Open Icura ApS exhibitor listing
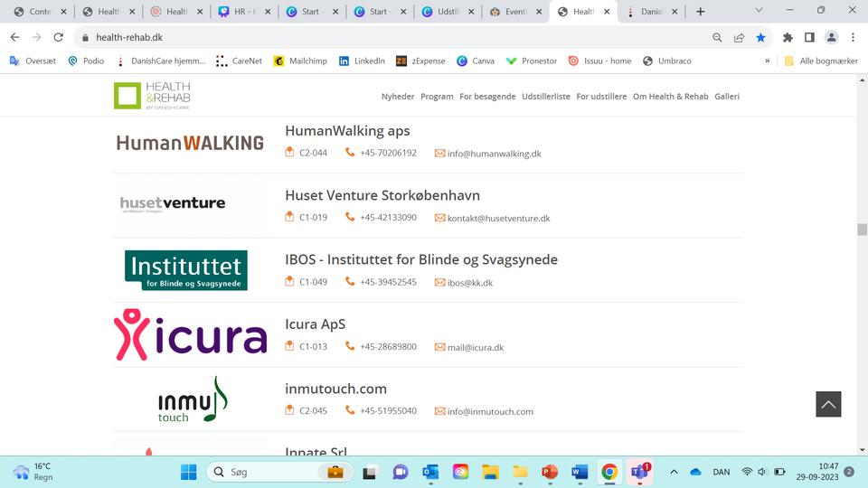 (315, 324)
